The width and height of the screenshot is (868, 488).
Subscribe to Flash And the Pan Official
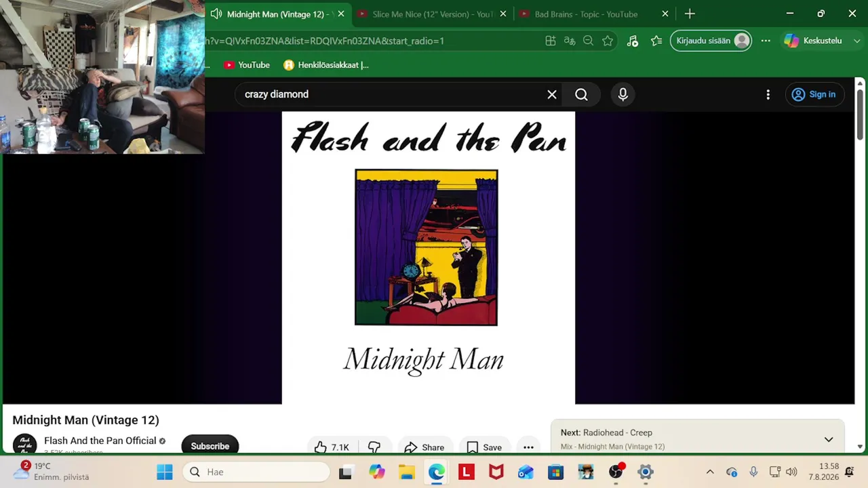210,446
